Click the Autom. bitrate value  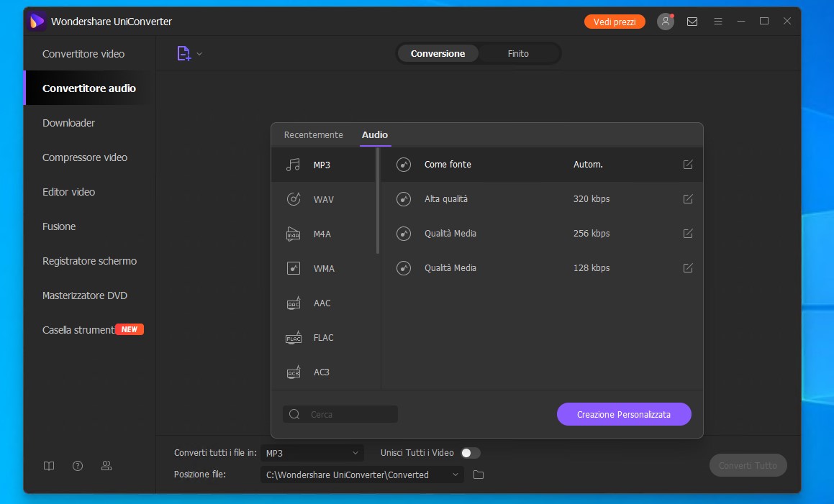[589, 165]
